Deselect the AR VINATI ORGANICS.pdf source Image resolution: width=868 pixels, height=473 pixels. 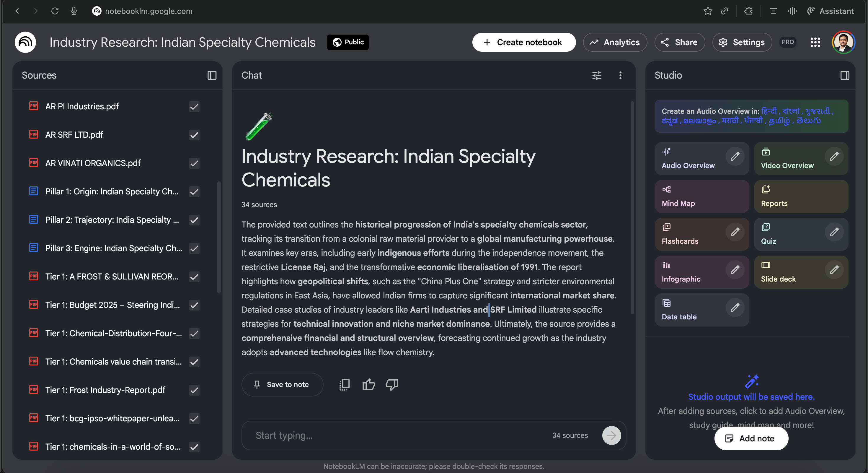pos(194,163)
